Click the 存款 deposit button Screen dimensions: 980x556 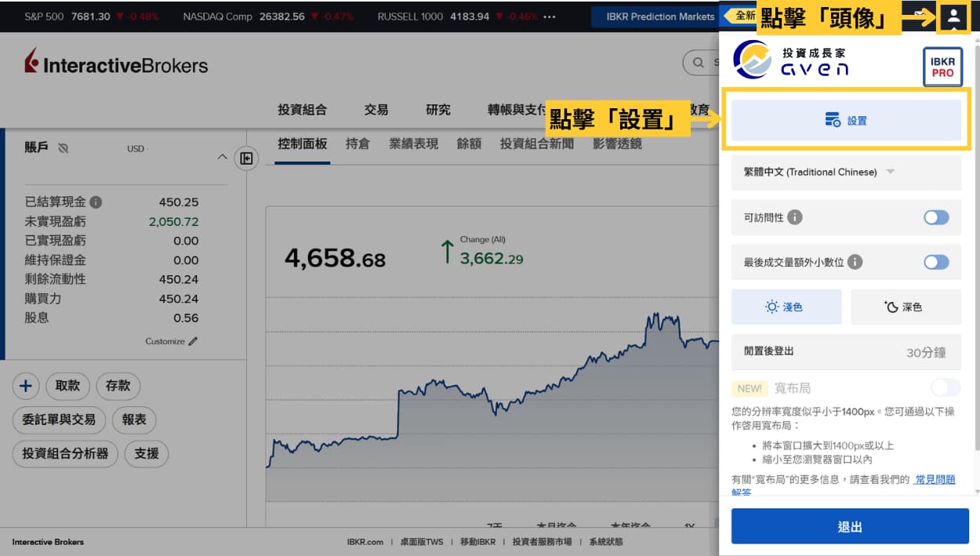[x=118, y=386]
